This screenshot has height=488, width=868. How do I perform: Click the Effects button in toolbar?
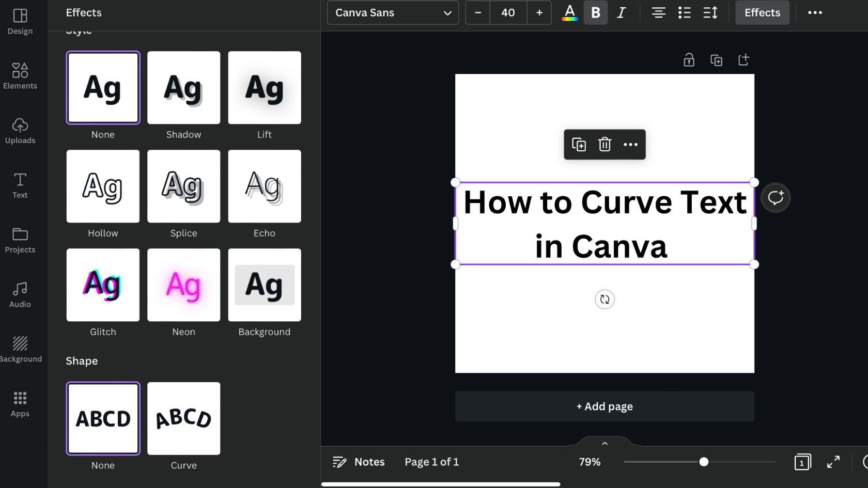pos(762,12)
